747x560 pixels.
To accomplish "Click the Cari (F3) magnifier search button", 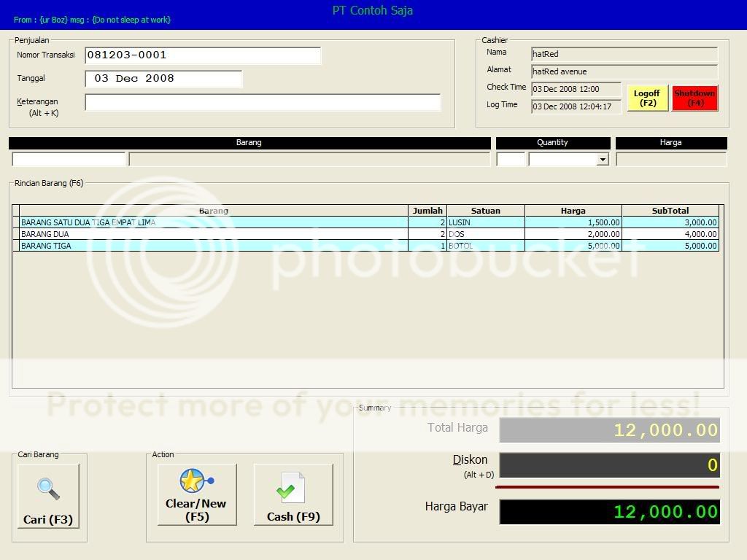I will click(x=48, y=496).
